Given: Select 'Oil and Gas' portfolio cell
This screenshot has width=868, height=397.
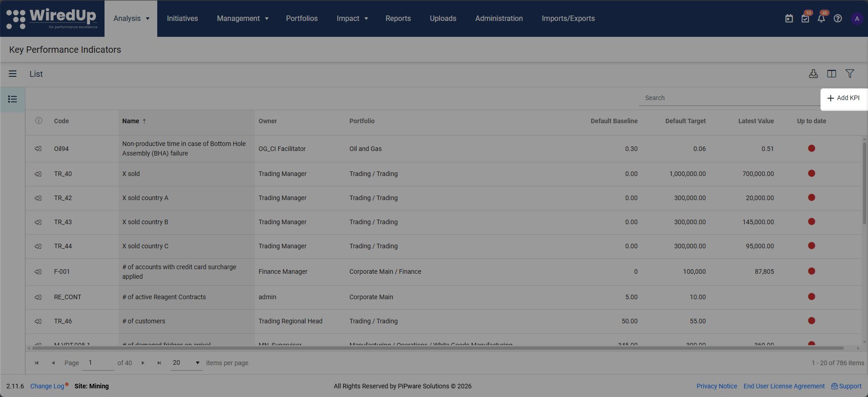Looking at the screenshot, I should tap(365, 149).
